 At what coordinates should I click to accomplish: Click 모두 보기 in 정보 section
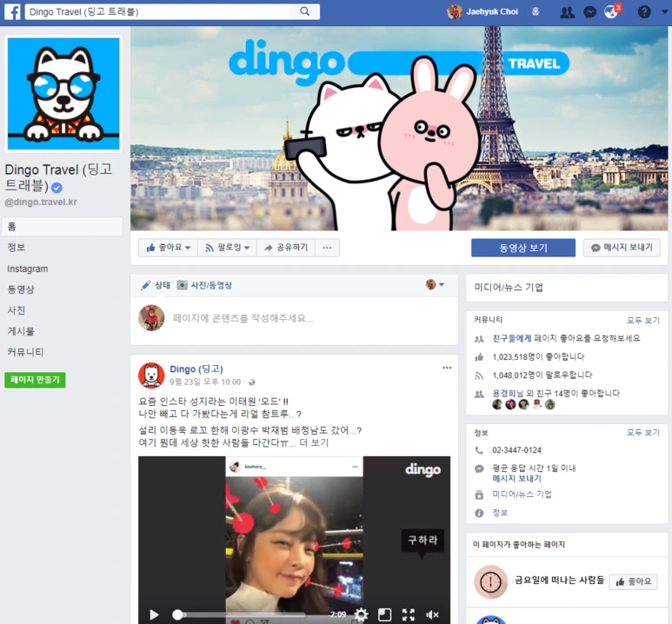[642, 433]
